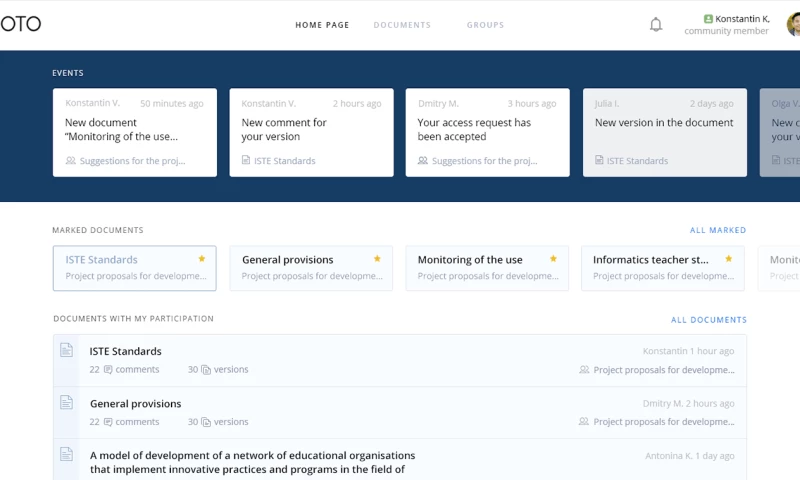Unmark the ISTE Standards star

point(201,259)
